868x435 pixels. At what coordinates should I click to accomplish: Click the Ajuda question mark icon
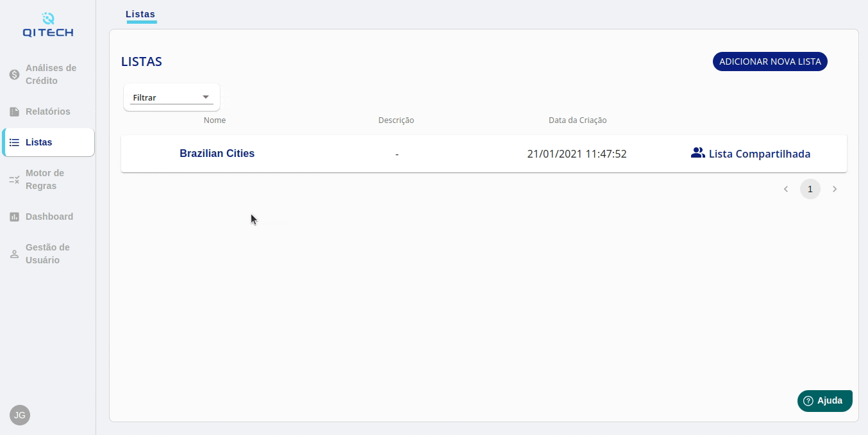pos(808,401)
